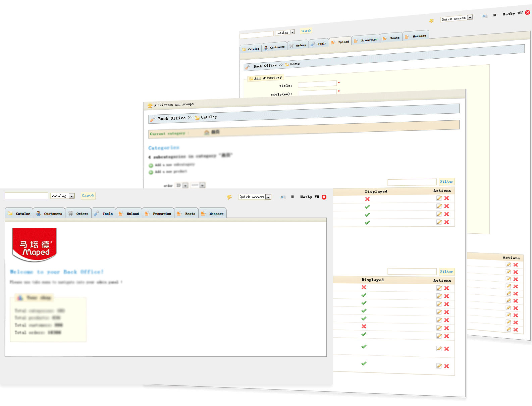Click the lightning bolt icon in the front window header
This screenshot has width=532, height=406.
(x=229, y=197)
